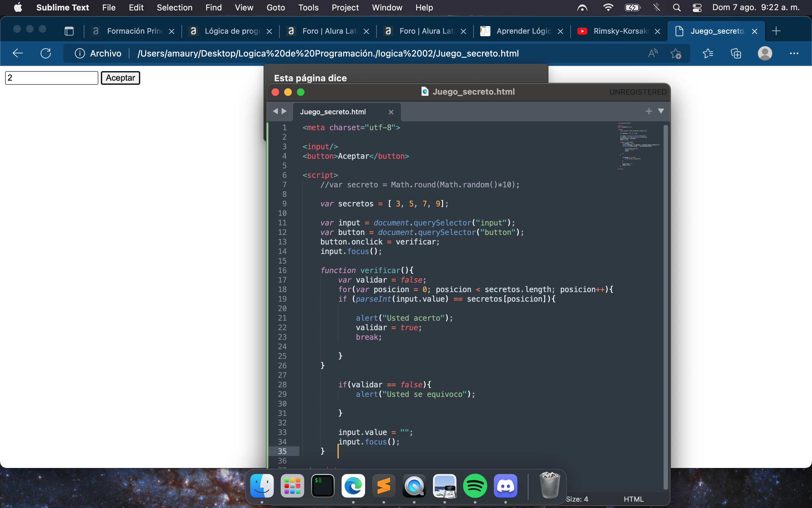Open Terminal from the Dock
Viewport: 812px width, 508px height.
pyautogui.click(x=323, y=485)
